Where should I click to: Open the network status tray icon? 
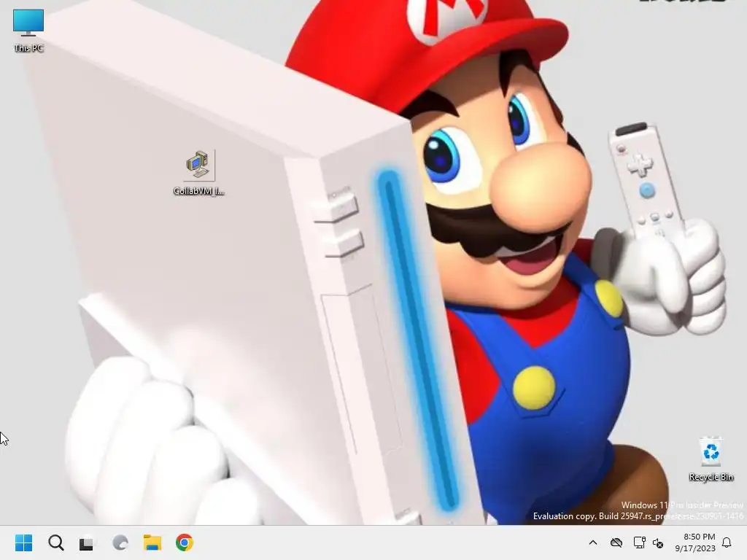639,542
